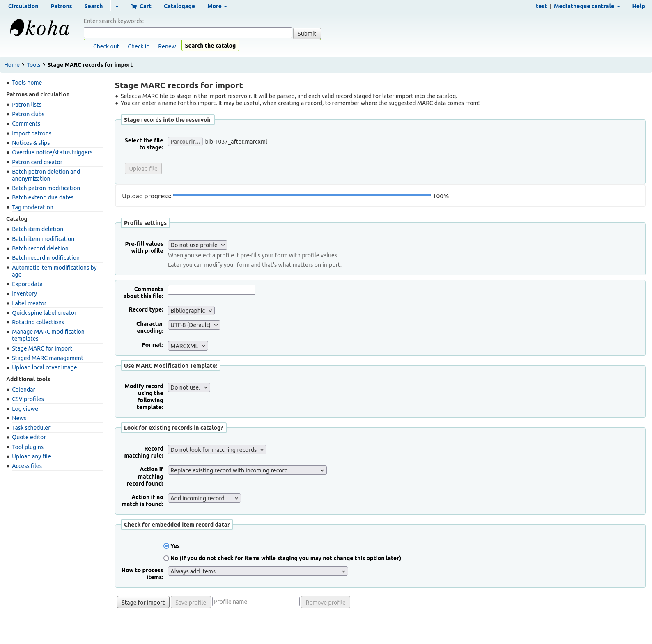Open the More menu

pyautogui.click(x=217, y=6)
